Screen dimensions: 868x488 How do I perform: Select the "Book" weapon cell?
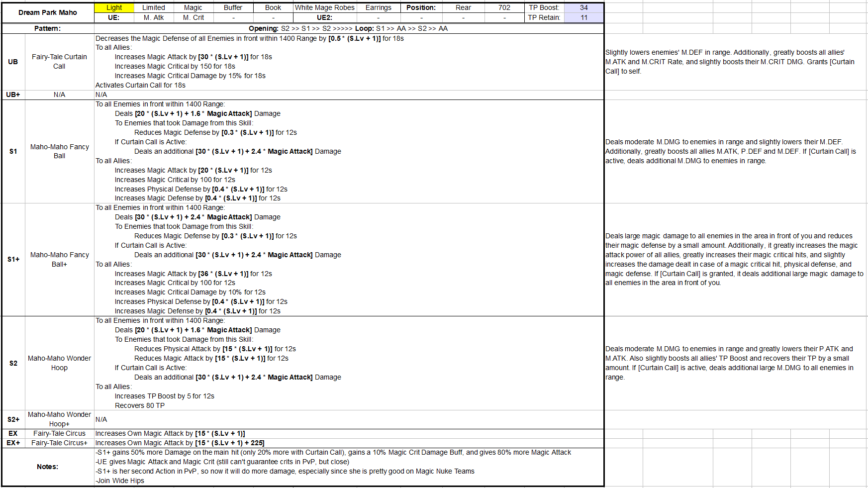point(273,8)
